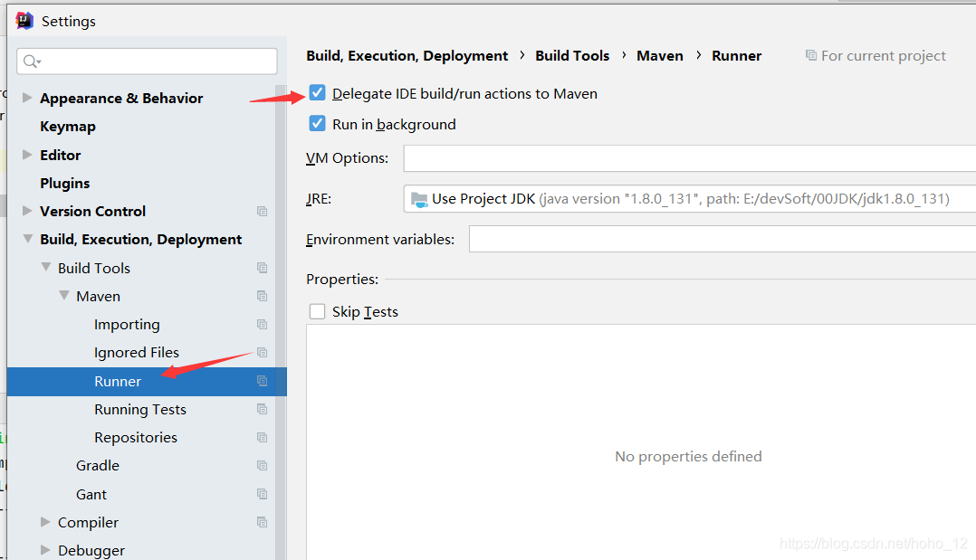Click project-level icon next to Running Tests
This screenshot has width=976, height=560.
coord(262,410)
